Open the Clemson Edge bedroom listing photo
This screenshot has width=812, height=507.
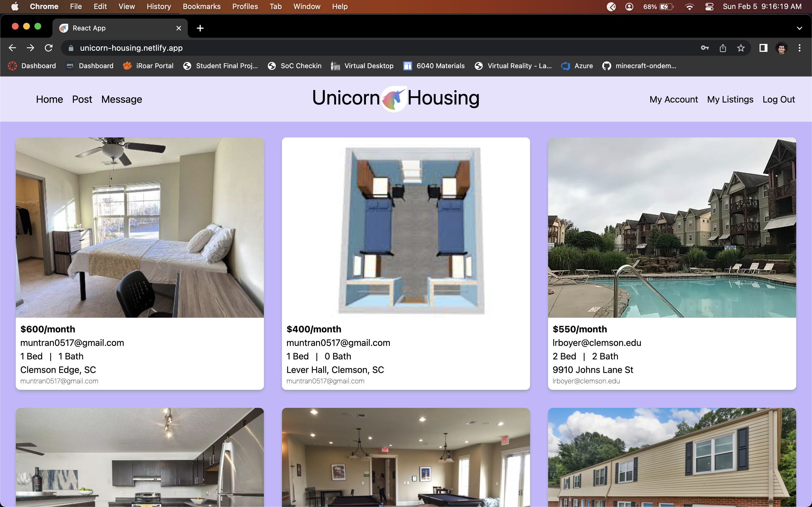coord(140,227)
